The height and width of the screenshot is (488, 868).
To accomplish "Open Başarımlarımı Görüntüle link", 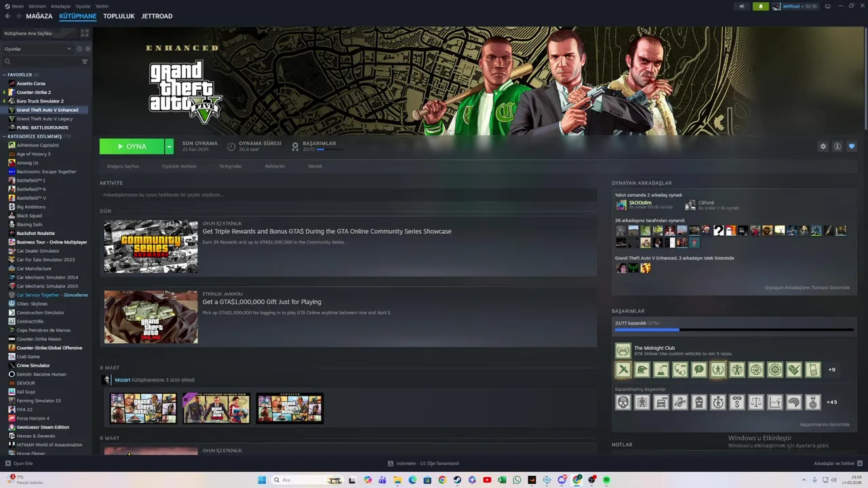I will [x=825, y=424].
